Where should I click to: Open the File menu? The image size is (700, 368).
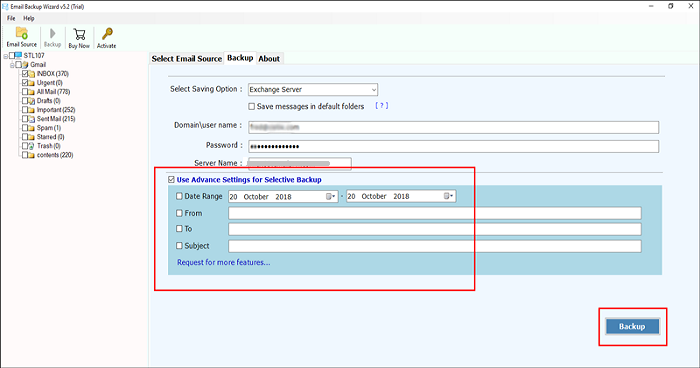(11, 18)
